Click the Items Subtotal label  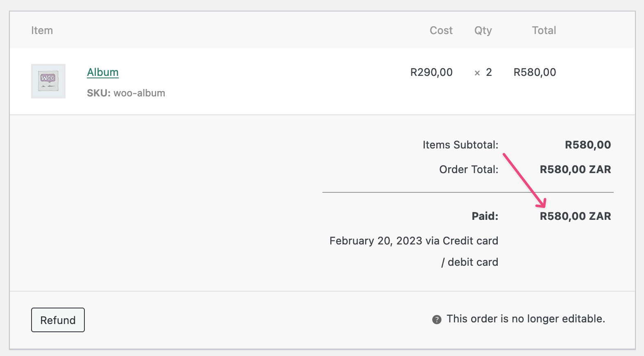coord(460,145)
